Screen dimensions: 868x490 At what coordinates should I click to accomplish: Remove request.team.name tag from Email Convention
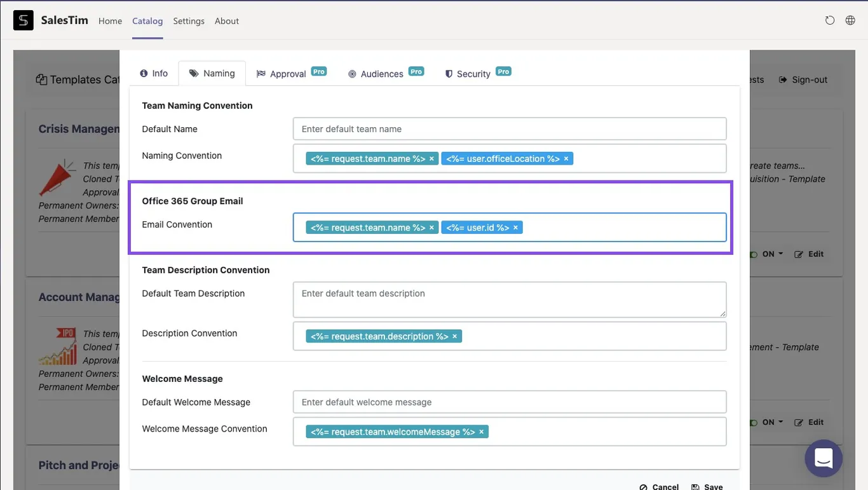tap(431, 228)
